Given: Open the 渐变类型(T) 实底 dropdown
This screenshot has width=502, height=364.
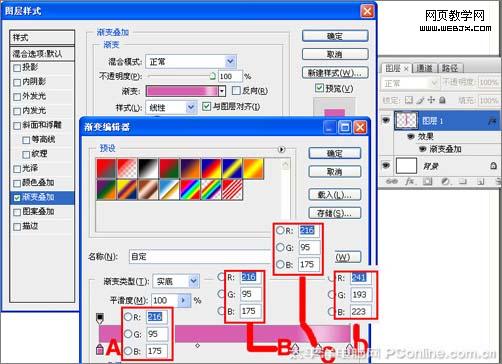Looking at the screenshot, I should [176, 281].
